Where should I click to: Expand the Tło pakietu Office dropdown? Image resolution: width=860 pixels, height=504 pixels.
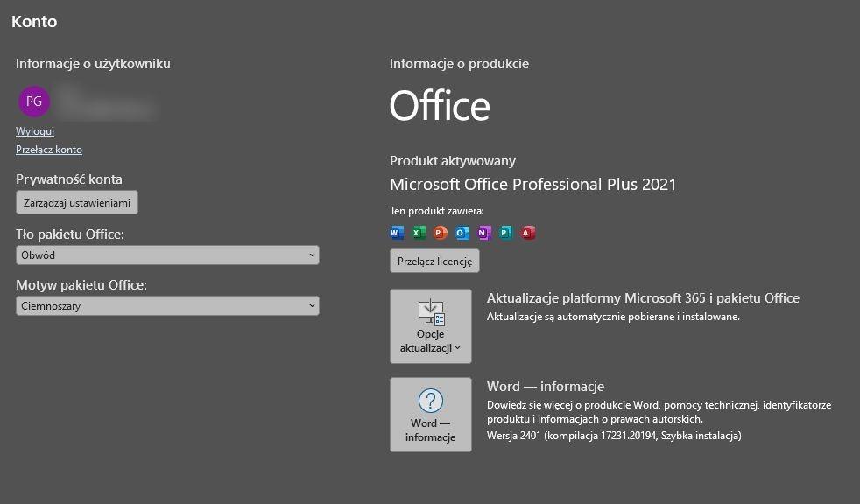[x=167, y=255]
